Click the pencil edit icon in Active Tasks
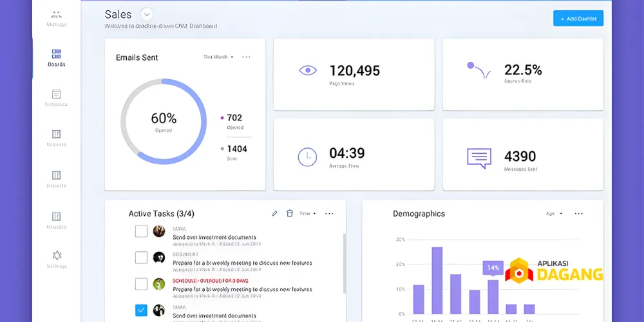This screenshot has height=322, width=644. 274,214
